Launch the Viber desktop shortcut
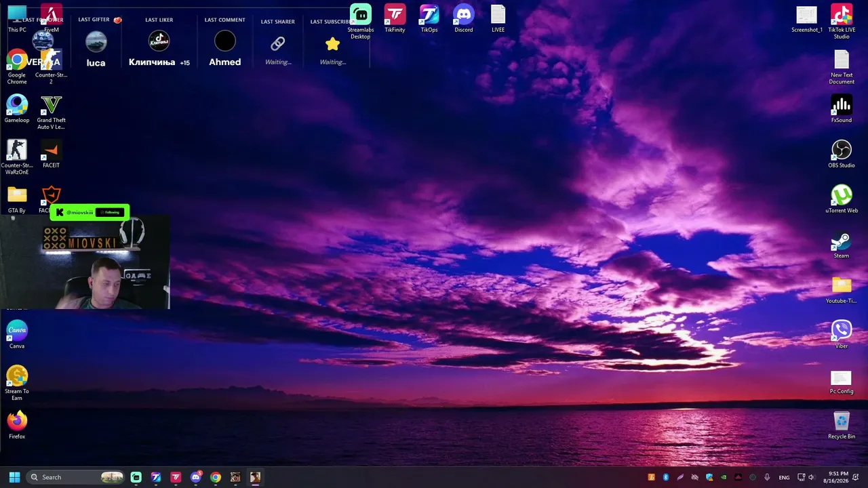Image resolution: width=868 pixels, height=488 pixels. 842,335
